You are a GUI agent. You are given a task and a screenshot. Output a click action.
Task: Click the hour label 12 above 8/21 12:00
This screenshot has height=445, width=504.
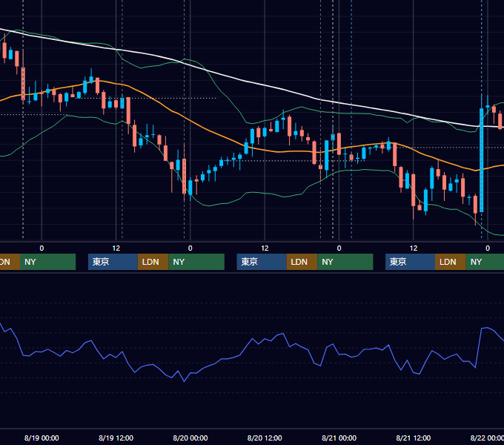[414, 248]
